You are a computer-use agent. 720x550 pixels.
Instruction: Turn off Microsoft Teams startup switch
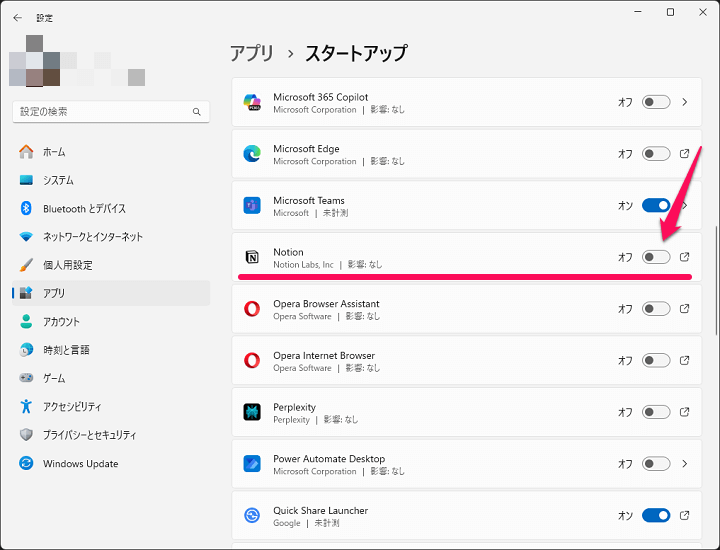656,205
